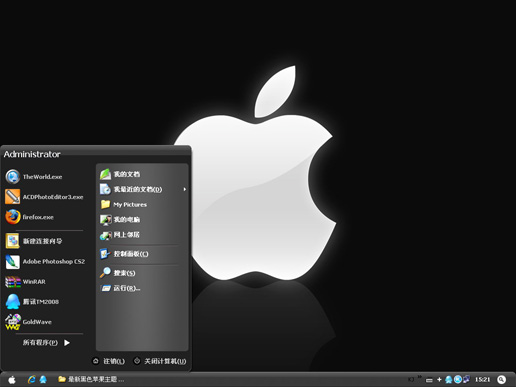Click the Administrator user name header

click(x=32, y=154)
